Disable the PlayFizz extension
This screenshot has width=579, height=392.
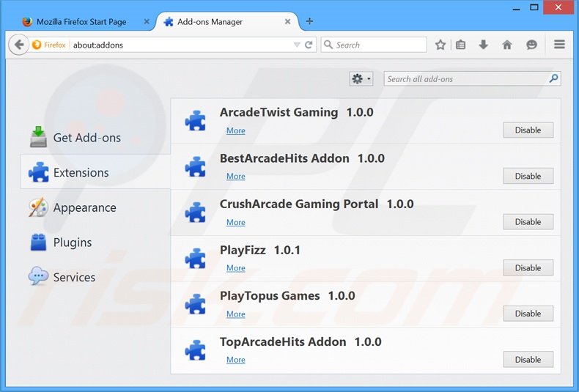(x=528, y=268)
